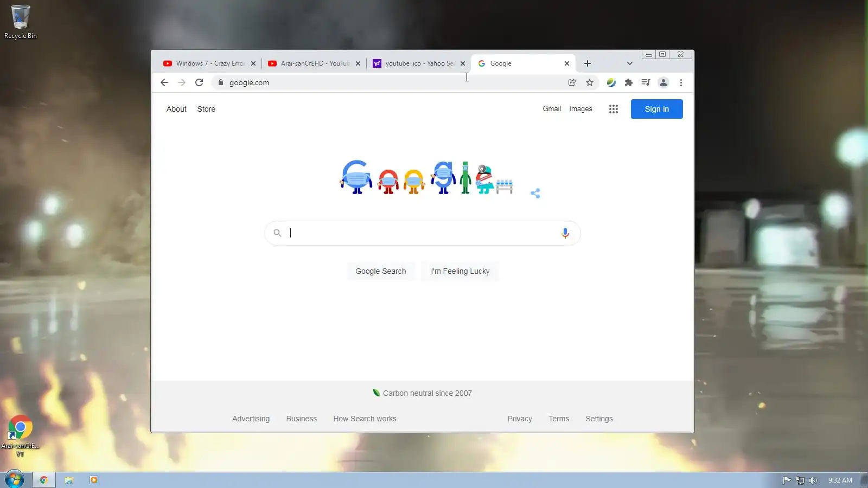
Task: Click the 9:32 AM clock
Action: [x=840, y=480]
